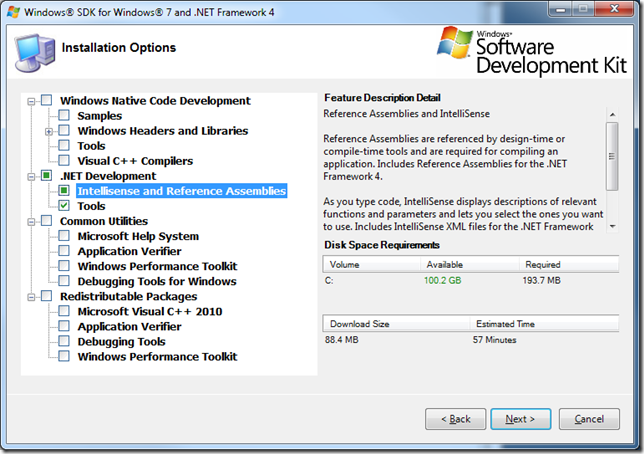Collapse the Redistributable Packages node
This screenshot has width=644, height=454.
tap(31, 297)
